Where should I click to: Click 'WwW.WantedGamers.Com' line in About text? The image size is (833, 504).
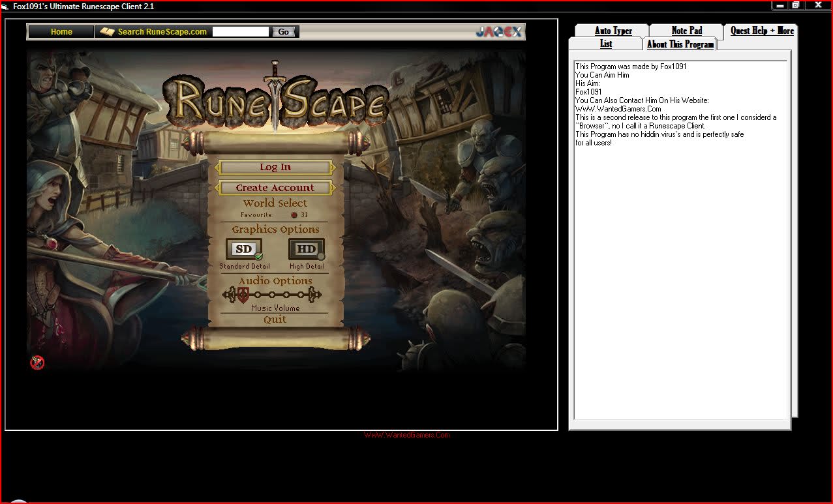[618, 109]
